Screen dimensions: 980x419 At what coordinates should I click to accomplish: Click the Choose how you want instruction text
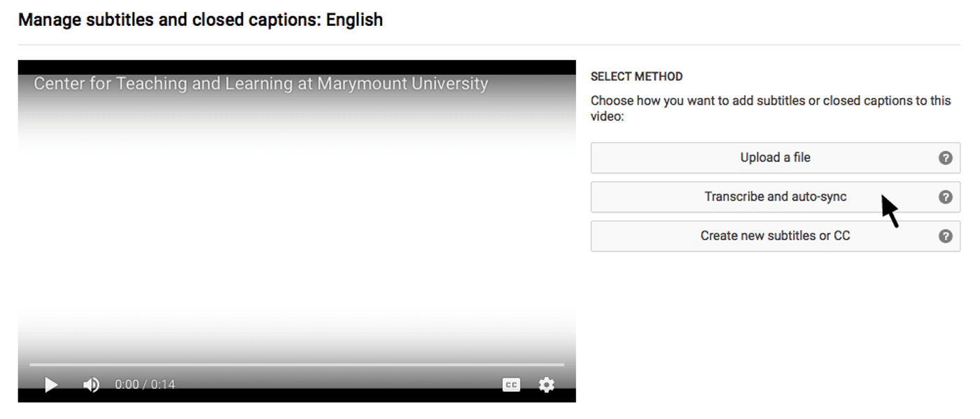click(770, 108)
